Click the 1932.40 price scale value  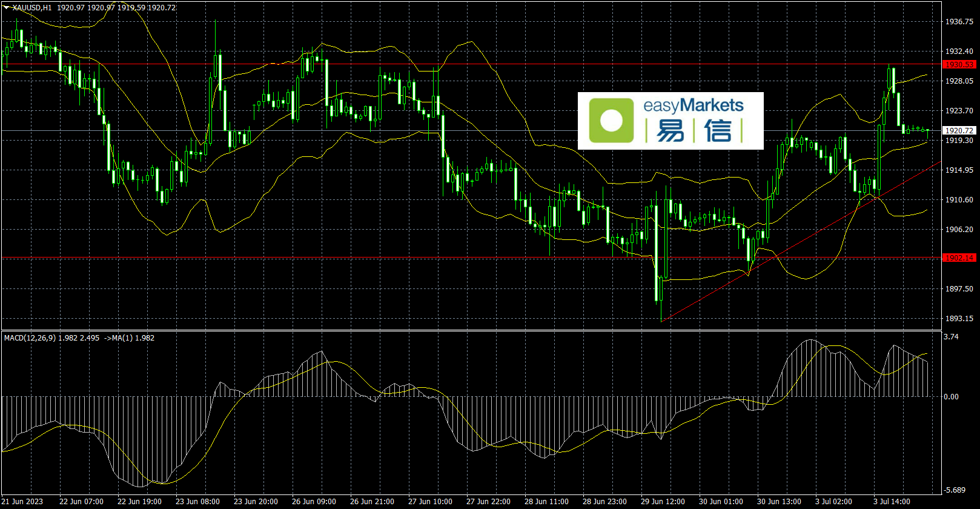coord(959,52)
